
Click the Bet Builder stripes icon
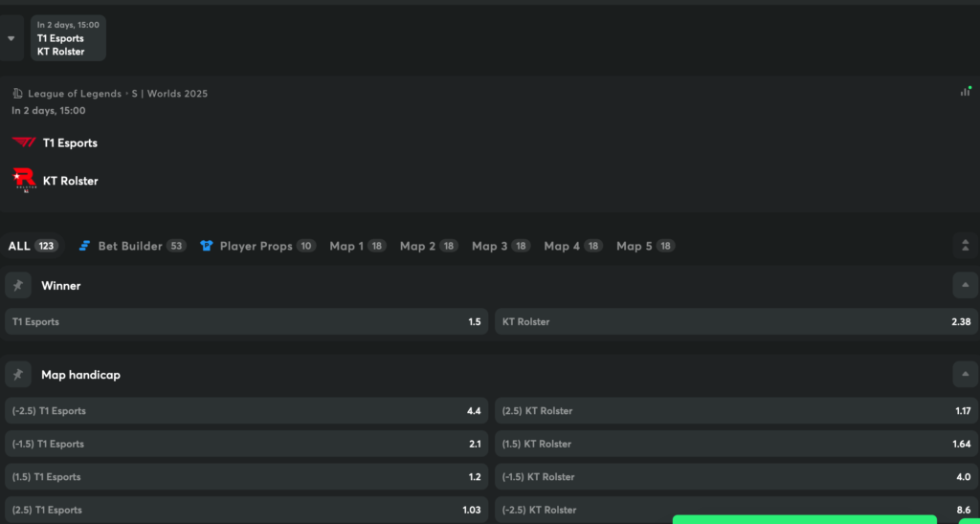pyautogui.click(x=84, y=246)
